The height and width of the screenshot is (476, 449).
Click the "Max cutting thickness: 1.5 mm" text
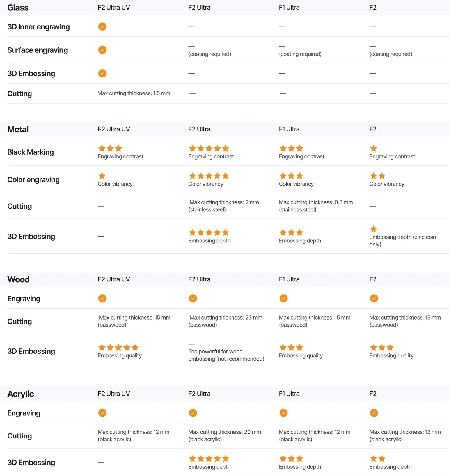coord(134,93)
